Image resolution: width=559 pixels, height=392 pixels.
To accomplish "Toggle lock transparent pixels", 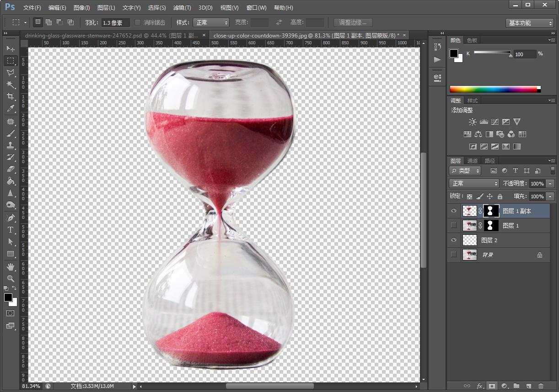I will point(469,196).
